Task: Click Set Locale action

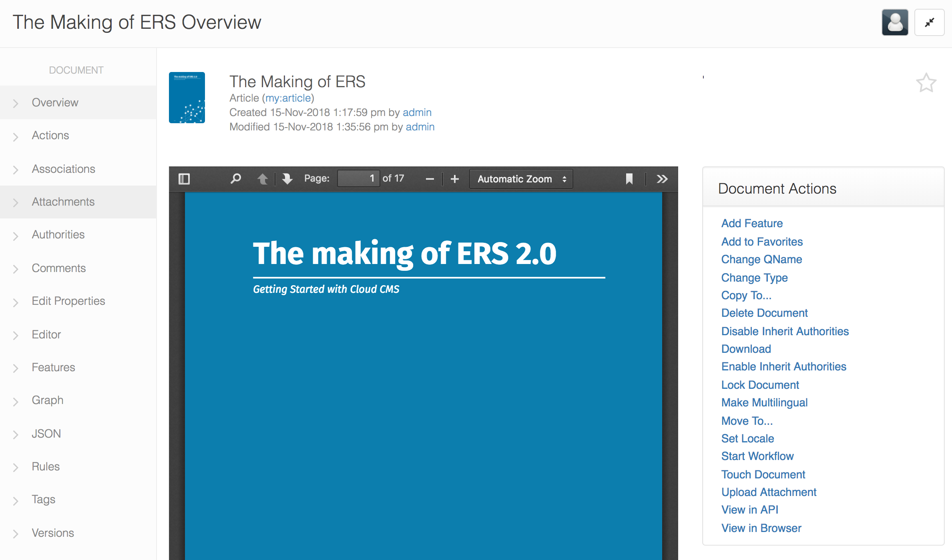Action: coord(747,438)
